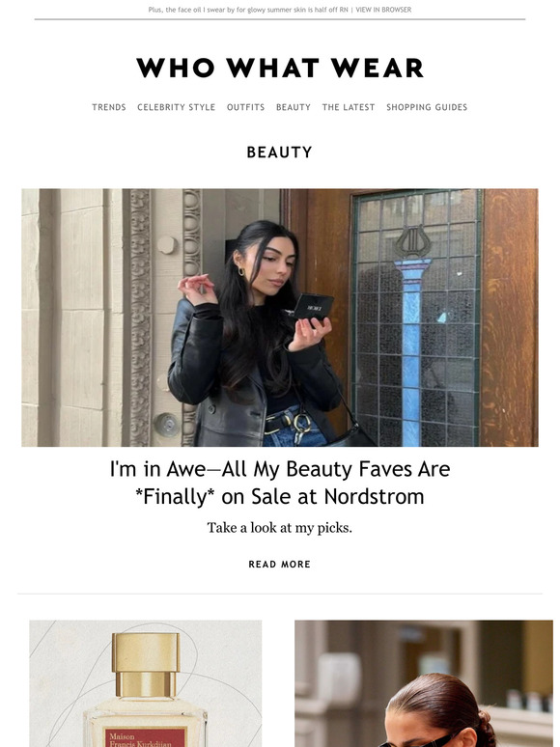Click the Beauty section heading

pyautogui.click(x=280, y=152)
